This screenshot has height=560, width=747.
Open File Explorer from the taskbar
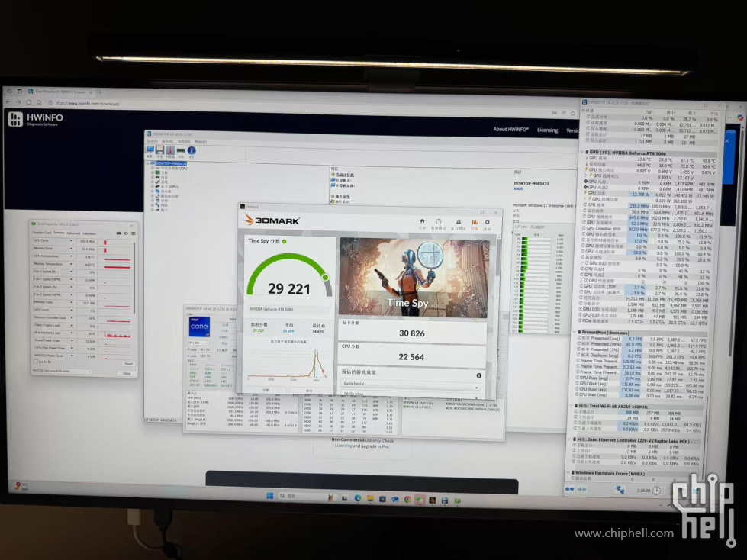point(370,499)
